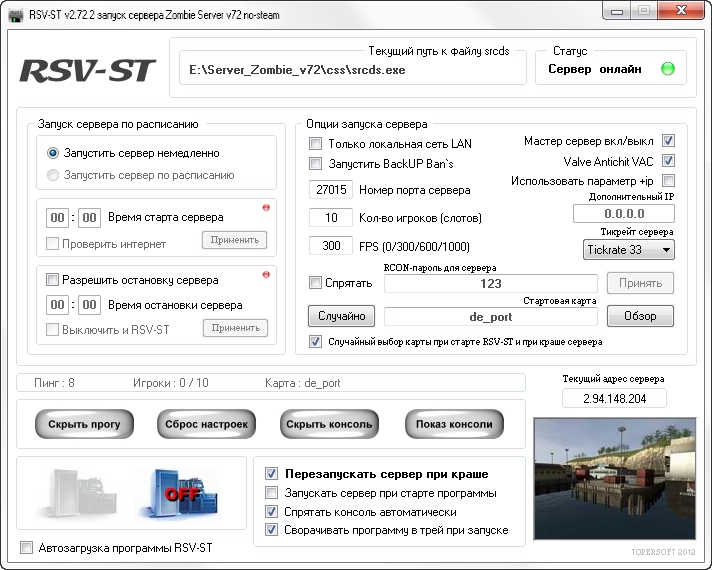
Task: Click the server port number field 27015
Action: (x=331, y=189)
